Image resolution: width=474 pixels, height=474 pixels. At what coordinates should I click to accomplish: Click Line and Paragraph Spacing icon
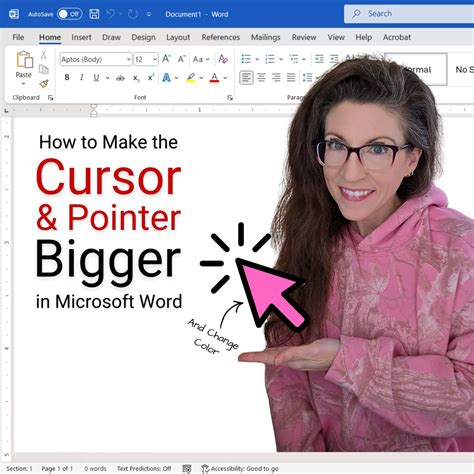[x=307, y=78]
